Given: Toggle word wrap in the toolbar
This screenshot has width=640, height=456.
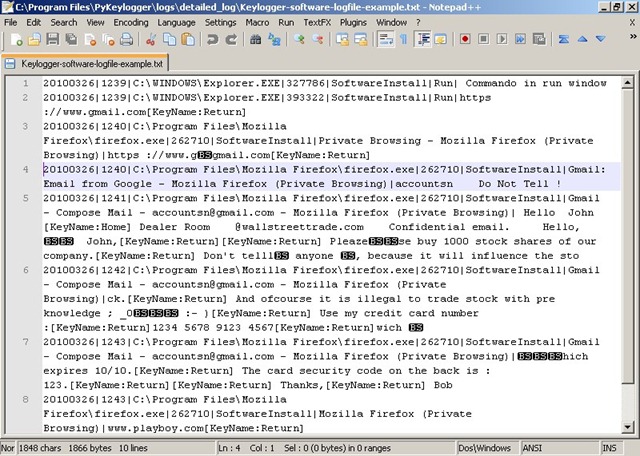Looking at the screenshot, I should (385, 40).
